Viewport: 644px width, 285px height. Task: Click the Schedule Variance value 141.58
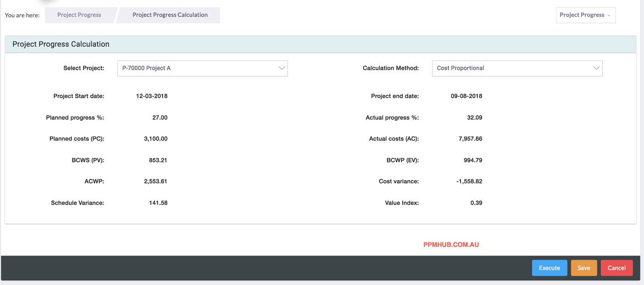158,203
